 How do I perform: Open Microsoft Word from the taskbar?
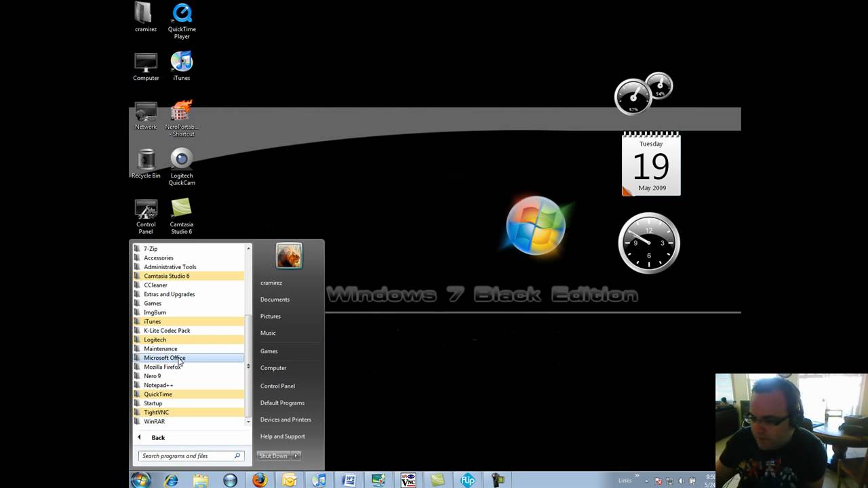coord(349,480)
